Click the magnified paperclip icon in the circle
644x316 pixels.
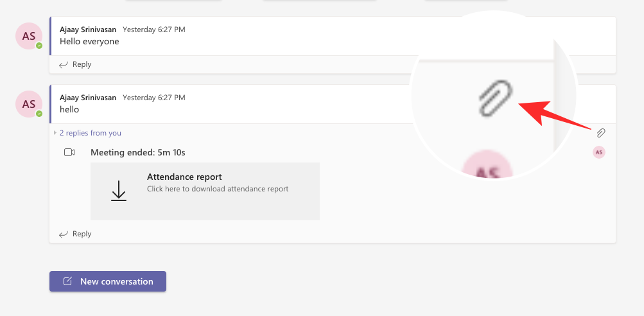tap(496, 99)
